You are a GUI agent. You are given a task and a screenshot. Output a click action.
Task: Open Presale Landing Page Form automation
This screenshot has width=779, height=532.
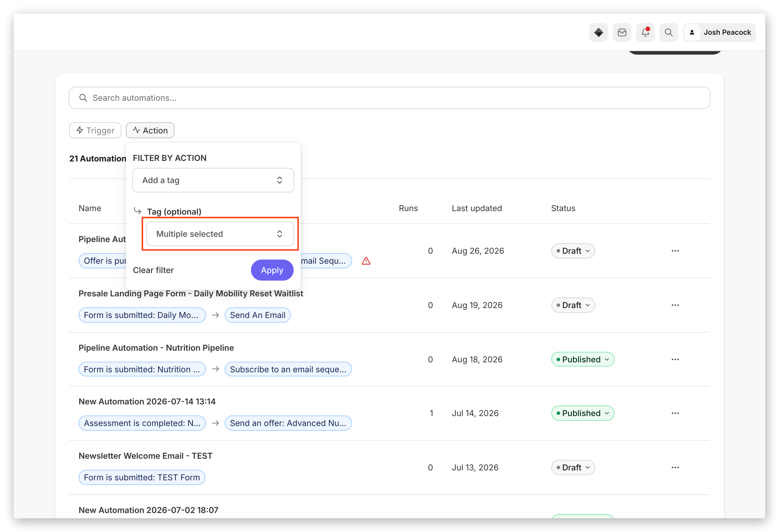click(191, 293)
